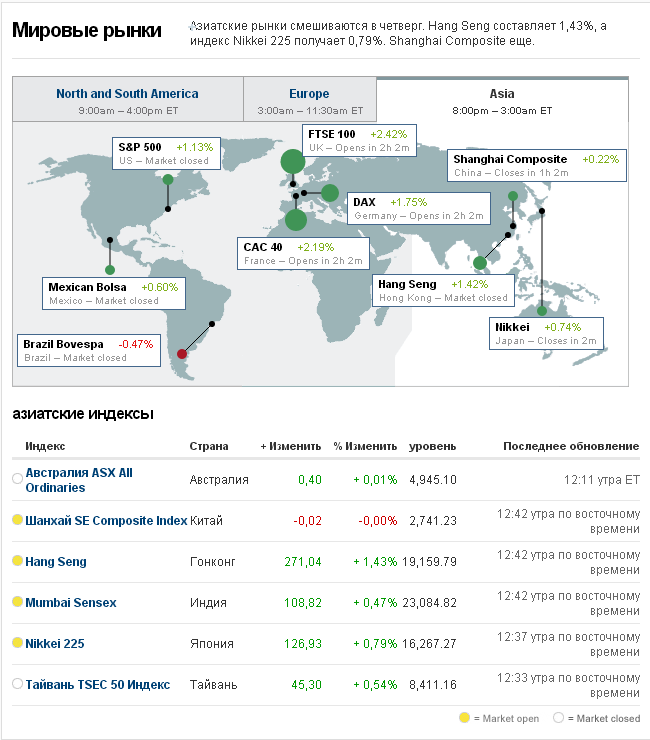650x740 pixels.
Task: Open the Brazil Bovespa label box
Action: (x=89, y=351)
